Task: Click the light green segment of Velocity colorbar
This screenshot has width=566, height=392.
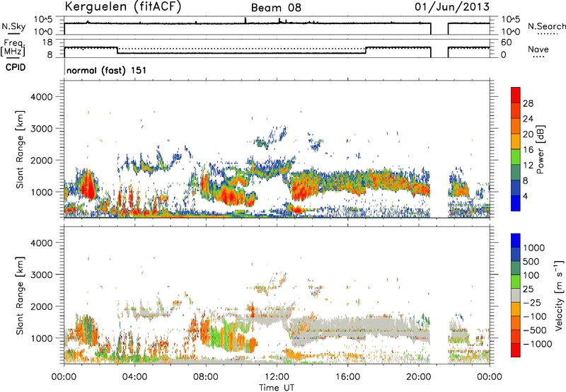Action: point(516,282)
